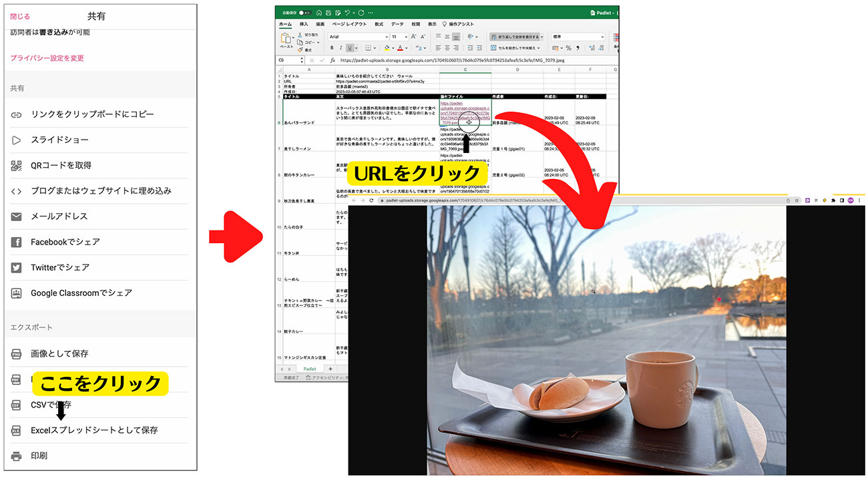Toggle wrap text to show all content
Viewport: 868px width, 479px height.
(x=516, y=37)
